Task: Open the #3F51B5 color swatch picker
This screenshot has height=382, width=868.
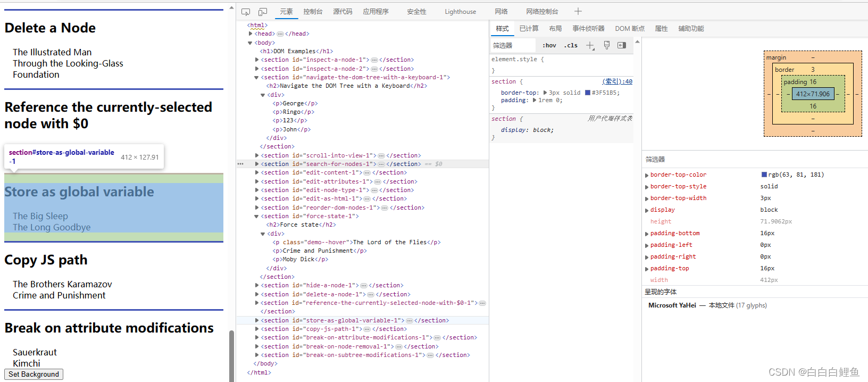Action: click(x=588, y=93)
